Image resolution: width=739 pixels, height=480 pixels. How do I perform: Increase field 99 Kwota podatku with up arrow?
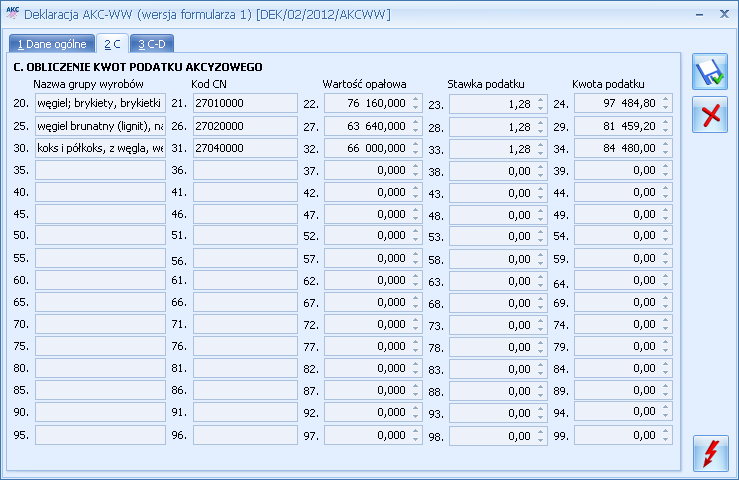[665, 431]
